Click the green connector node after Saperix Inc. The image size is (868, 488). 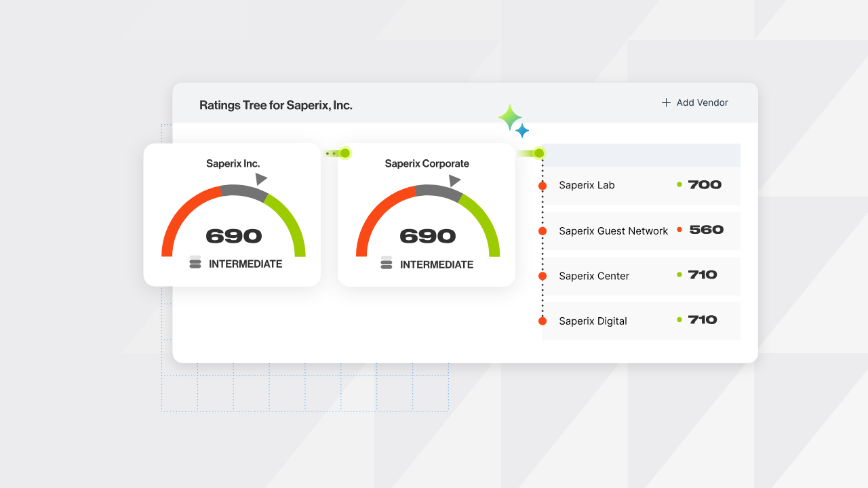tap(344, 153)
